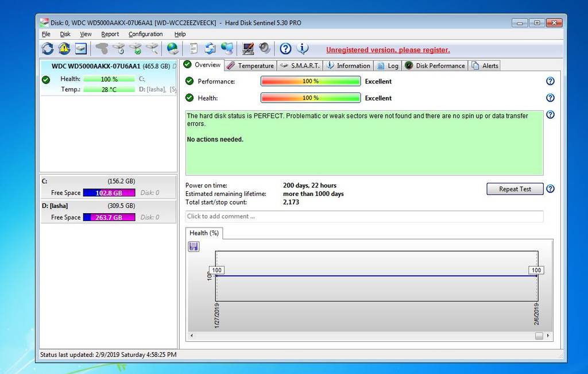Image resolution: width=588 pixels, height=374 pixels.
Task: Click the C: free space bar
Action: 109,193
